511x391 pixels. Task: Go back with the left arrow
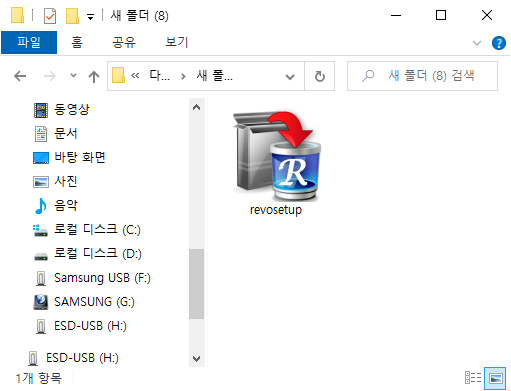tap(20, 76)
